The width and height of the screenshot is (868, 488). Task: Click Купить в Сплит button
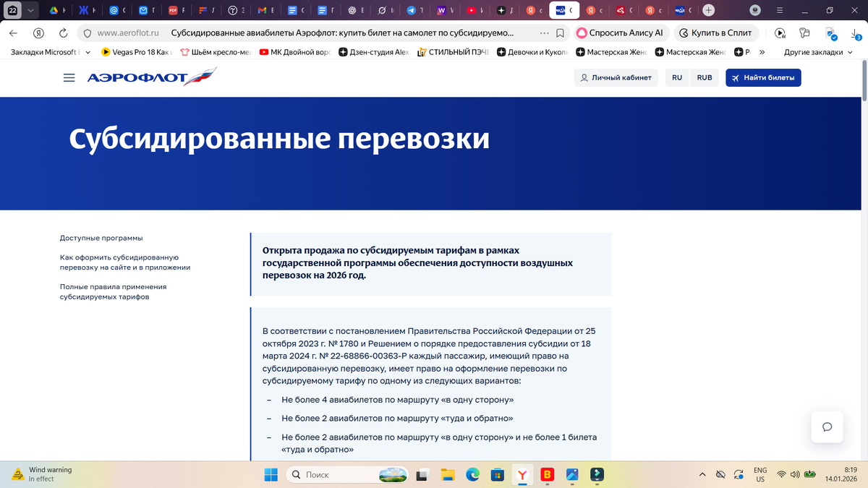click(716, 33)
